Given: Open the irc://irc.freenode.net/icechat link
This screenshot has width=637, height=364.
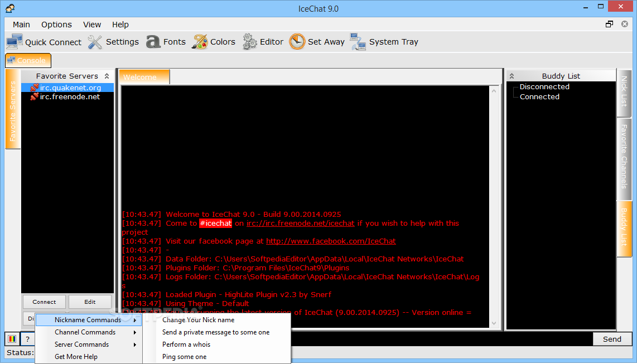Looking at the screenshot, I should (300, 223).
